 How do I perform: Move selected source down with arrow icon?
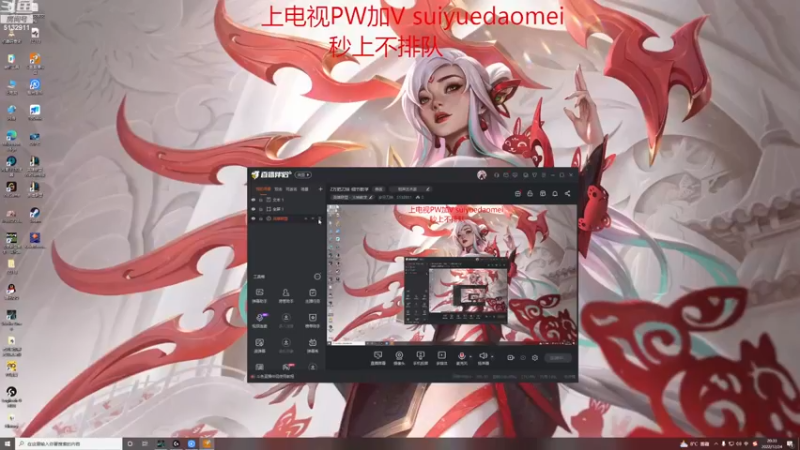[x=313, y=218]
